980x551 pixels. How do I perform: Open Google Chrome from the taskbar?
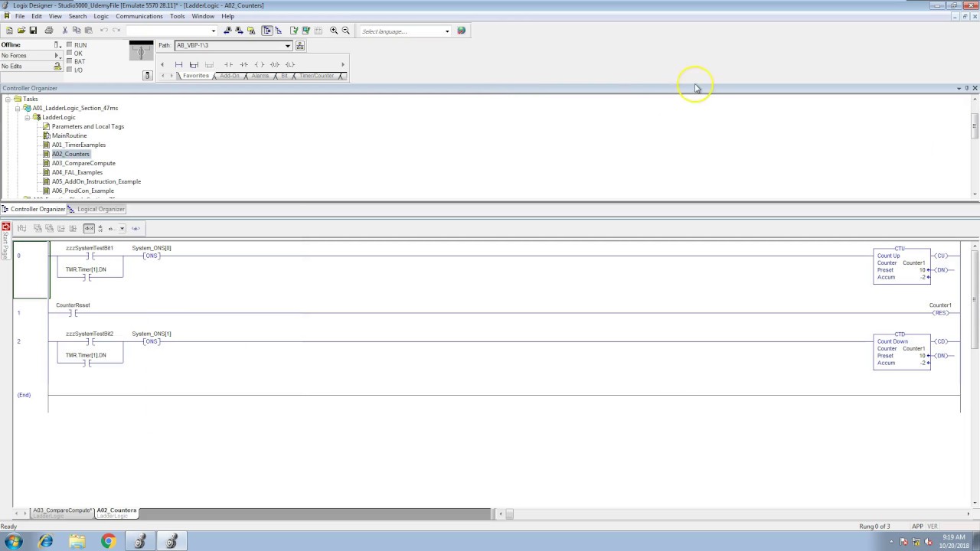[108, 542]
